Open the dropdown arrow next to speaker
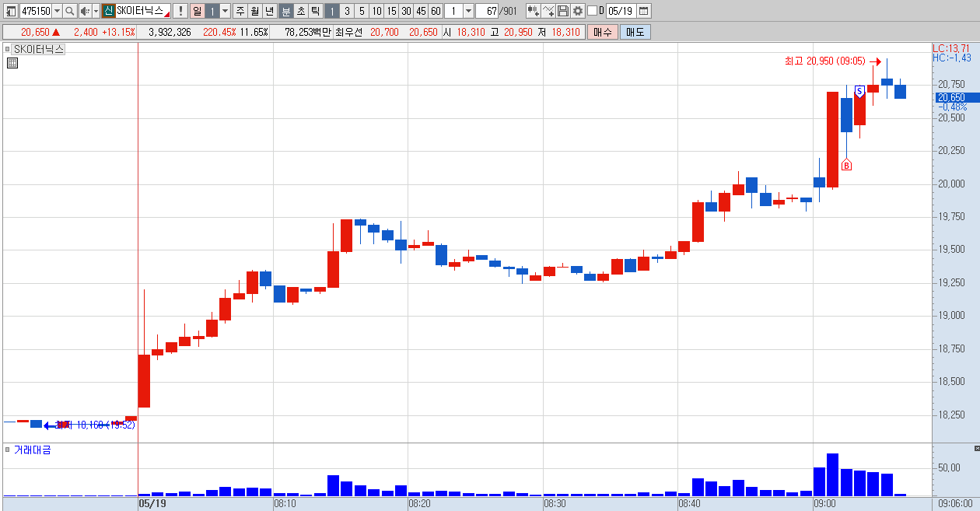 96,11
